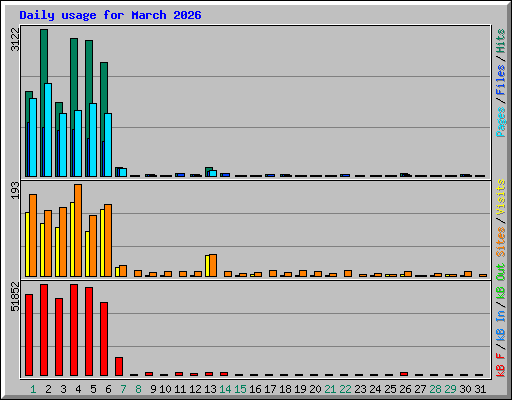Click day label '12' on the x-axis

point(195,389)
